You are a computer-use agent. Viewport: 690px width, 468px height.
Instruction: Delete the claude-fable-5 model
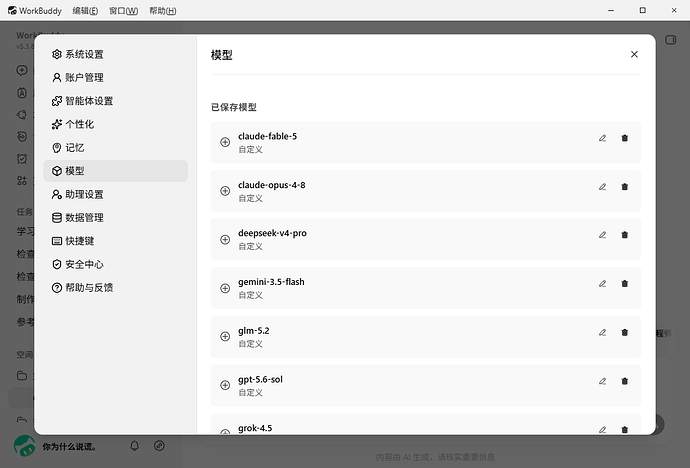(x=624, y=138)
